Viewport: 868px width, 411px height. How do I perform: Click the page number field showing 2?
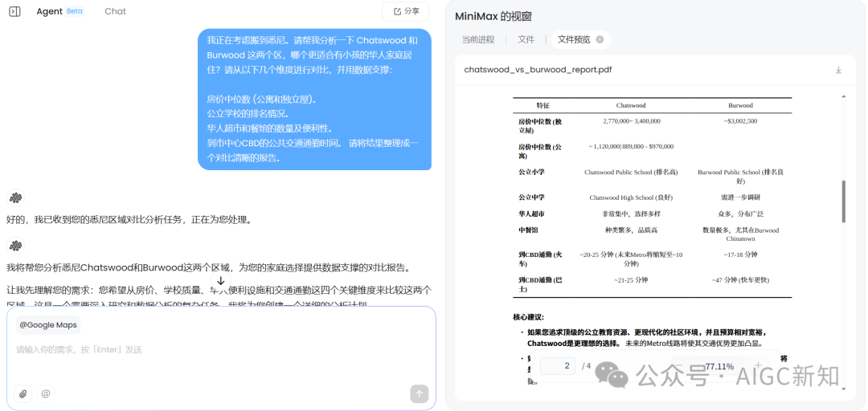point(558,366)
